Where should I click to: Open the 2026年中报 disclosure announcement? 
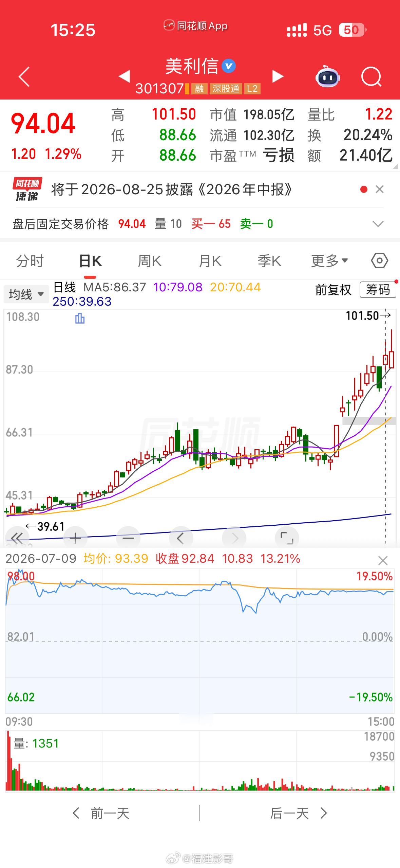pyautogui.click(x=172, y=189)
